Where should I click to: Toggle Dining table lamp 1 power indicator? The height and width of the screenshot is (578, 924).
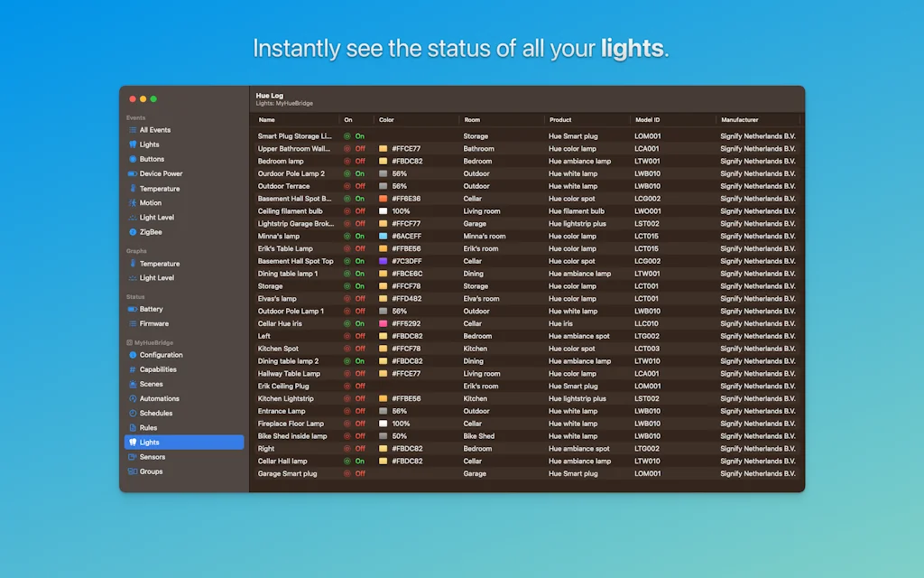347,273
